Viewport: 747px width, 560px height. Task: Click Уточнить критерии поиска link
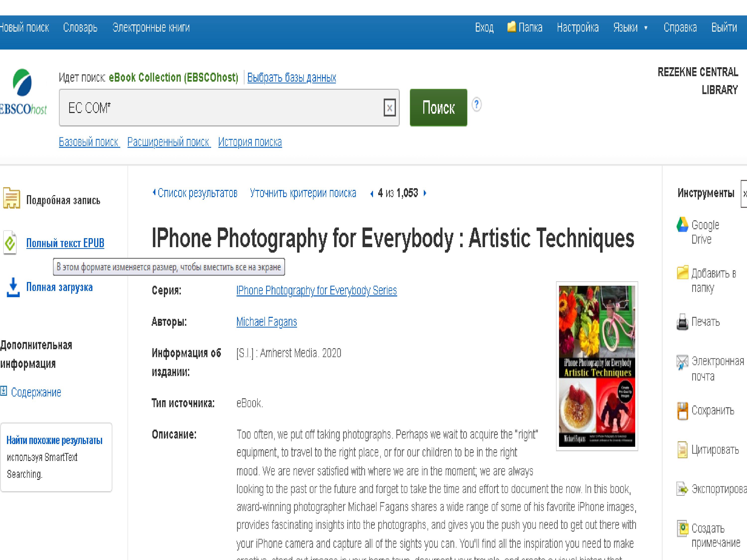303,193
